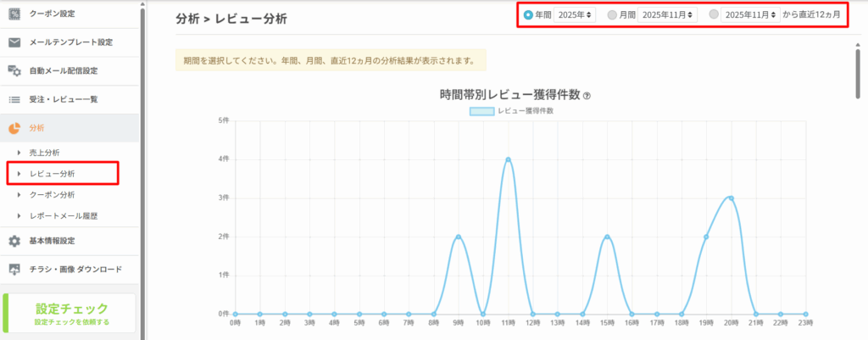Click the orange analysis pie chart icon
This screenshot has height=340, width=868.
(14, 128)
